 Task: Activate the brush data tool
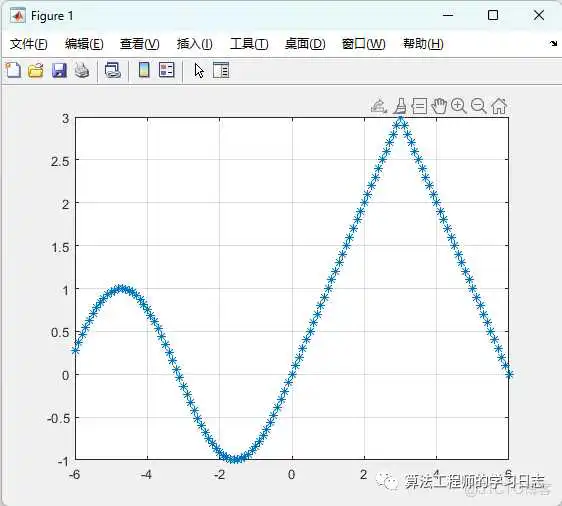click(x=400, y=106)
